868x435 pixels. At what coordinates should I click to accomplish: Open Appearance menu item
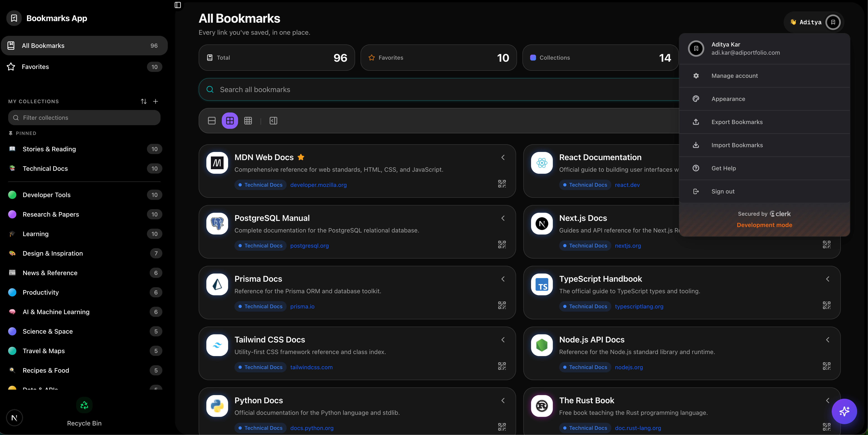(x=764, y=99)
